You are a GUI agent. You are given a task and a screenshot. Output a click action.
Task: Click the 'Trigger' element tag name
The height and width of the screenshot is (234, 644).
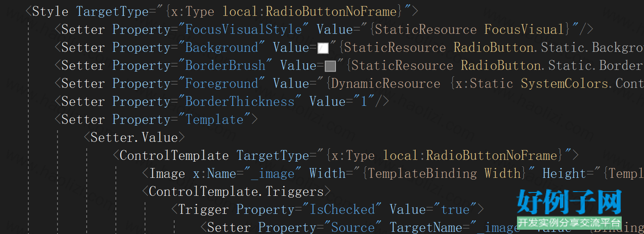(203, 210)
